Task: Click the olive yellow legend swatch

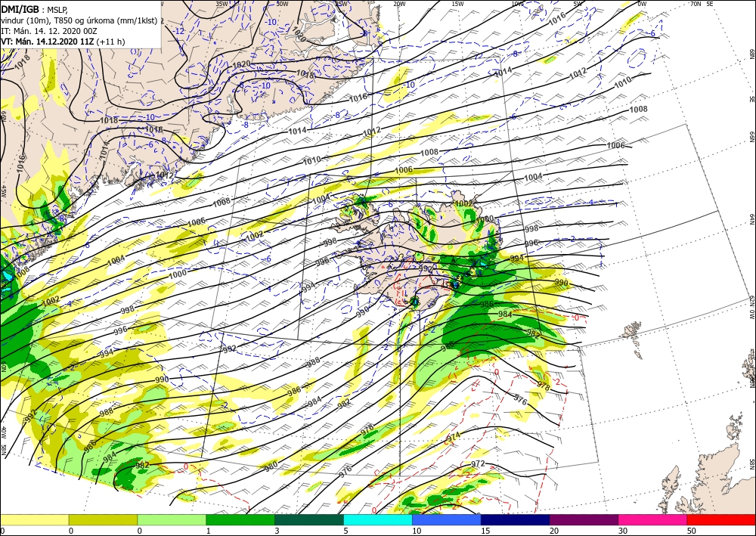Action: pos(103,519)
